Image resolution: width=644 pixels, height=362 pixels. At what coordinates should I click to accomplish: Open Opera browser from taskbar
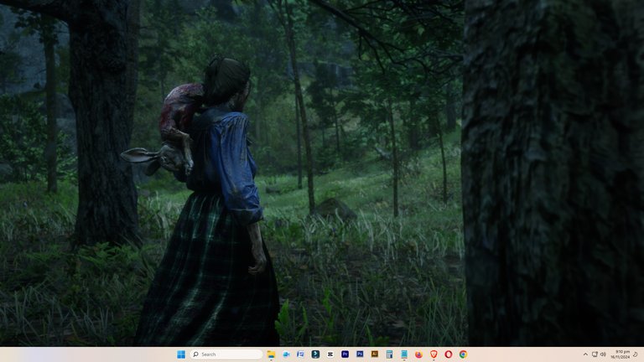[x=449, y=354]
